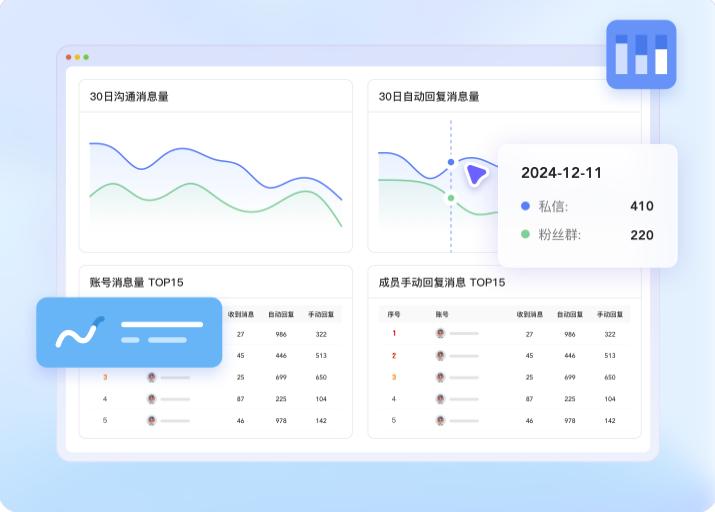
Task: Click the 30日自动回复消息量 chart title
Action: tap(429, 97)
